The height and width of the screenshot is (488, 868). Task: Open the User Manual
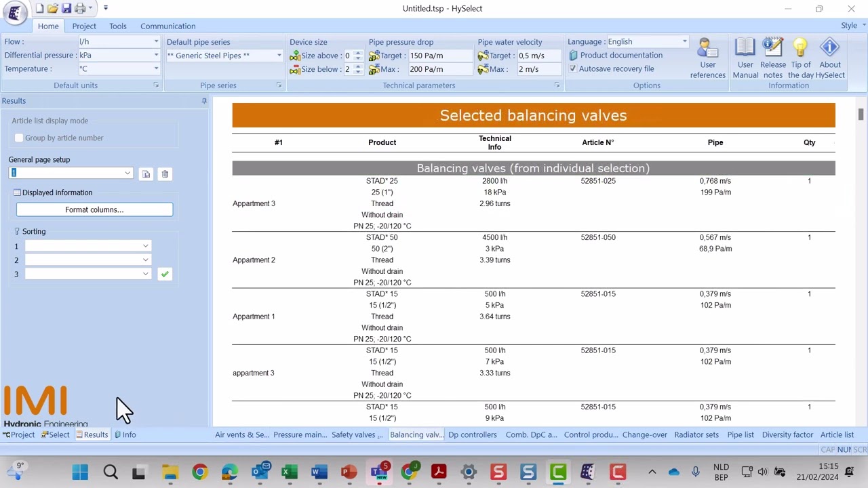coord(745,58)
